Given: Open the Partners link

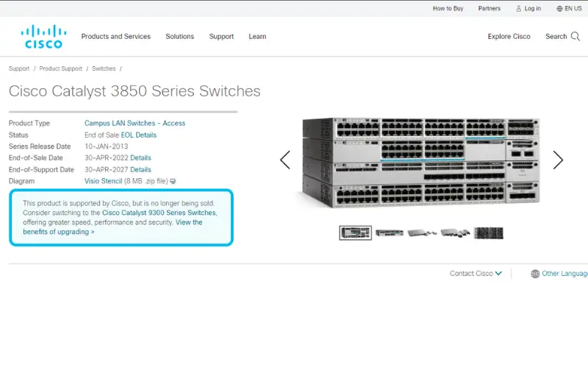Looking at the screenshot, I should (489, 8).
